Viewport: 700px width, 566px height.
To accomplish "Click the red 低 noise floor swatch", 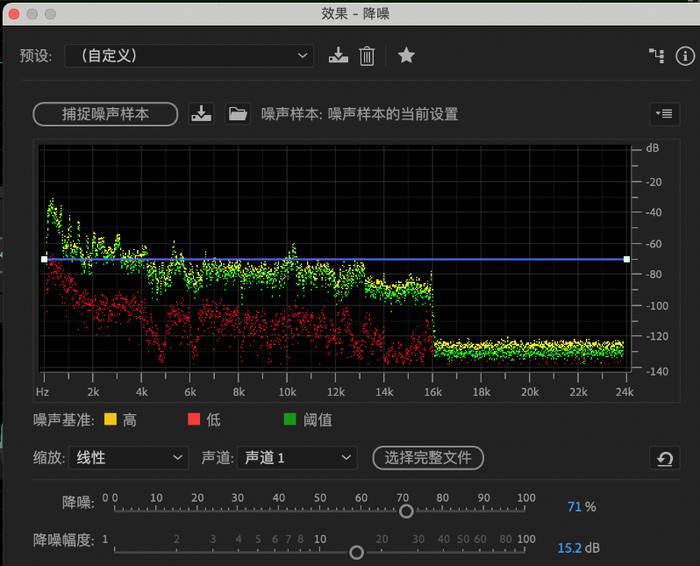I will click(x=194, y=419).
